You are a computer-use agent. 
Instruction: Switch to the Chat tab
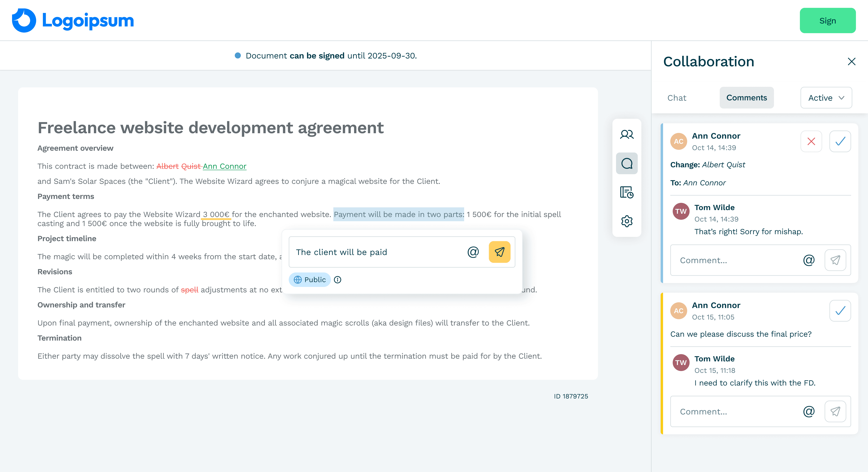tap(677, 98)
